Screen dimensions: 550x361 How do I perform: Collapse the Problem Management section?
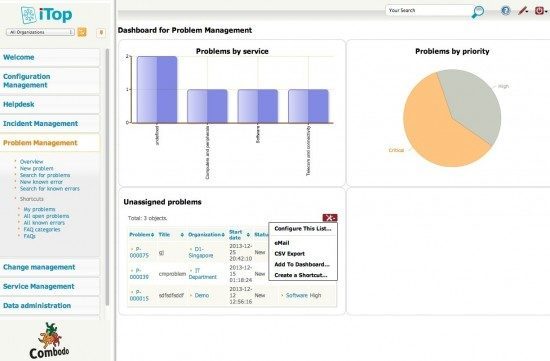click(50, 143)
